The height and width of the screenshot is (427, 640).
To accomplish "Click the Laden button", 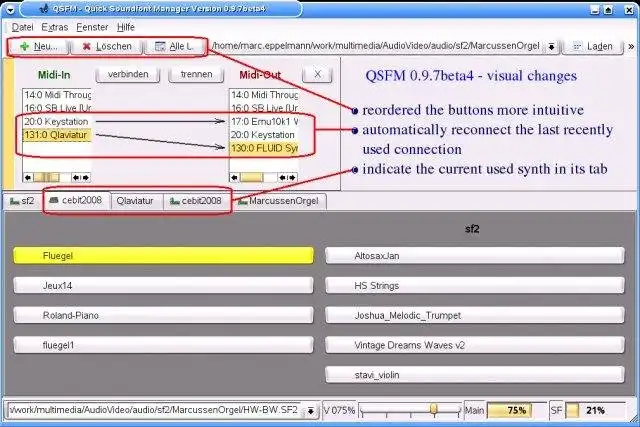I will [x=593, y=47].
